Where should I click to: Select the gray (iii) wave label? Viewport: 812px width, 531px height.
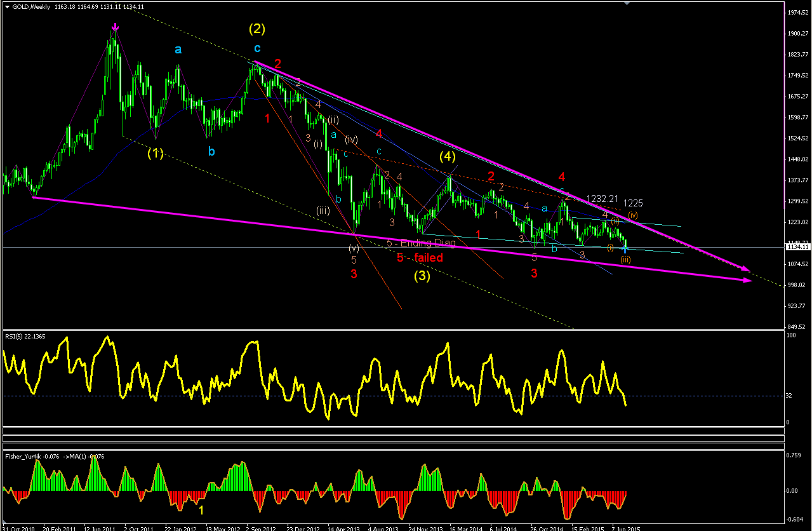323,211
